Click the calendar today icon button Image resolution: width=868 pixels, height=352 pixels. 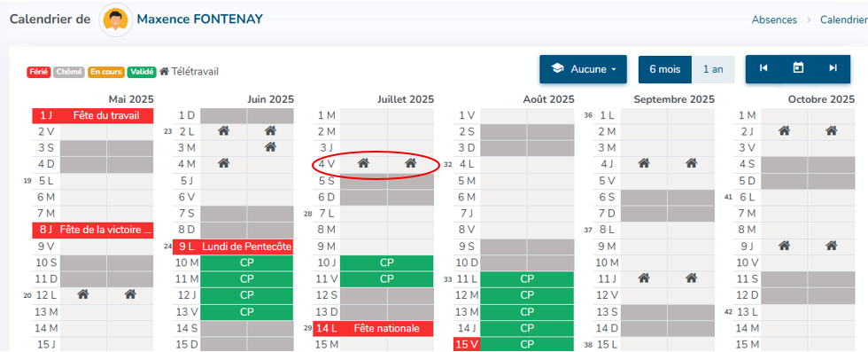coord(798,68)
